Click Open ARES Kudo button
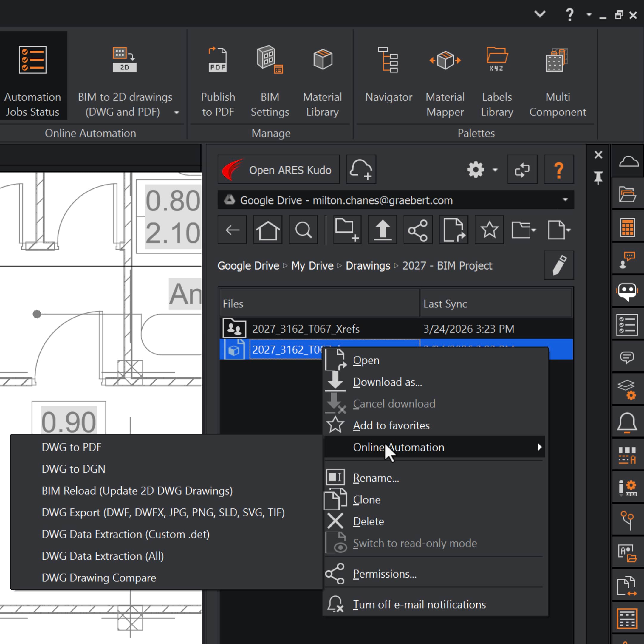Viewport: 644px width, 644px height. click(x=279, y=170)
